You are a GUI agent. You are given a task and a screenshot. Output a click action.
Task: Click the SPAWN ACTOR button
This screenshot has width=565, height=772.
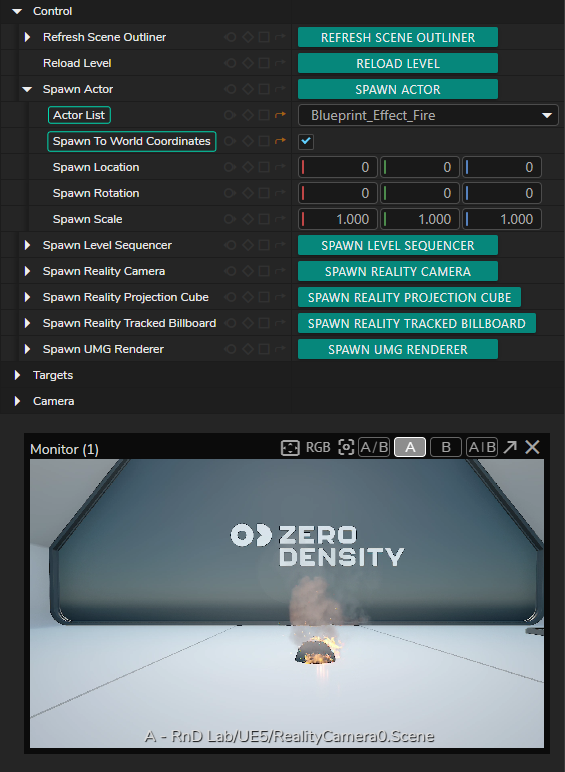click(x=398, y=89)
